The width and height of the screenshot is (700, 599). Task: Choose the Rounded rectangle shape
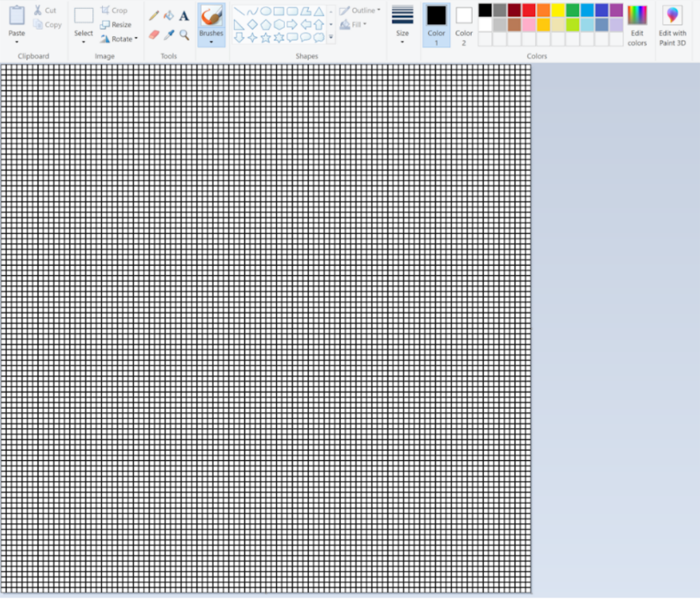292,12
